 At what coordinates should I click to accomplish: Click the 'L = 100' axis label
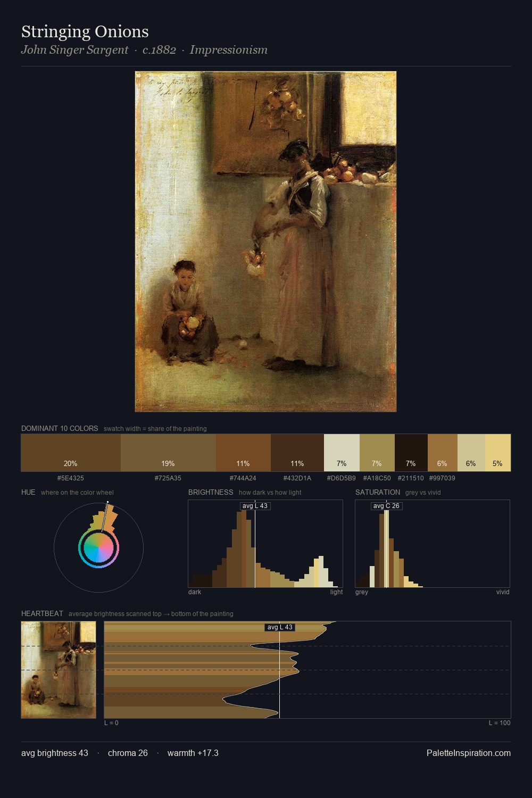(x=500, y=723)
